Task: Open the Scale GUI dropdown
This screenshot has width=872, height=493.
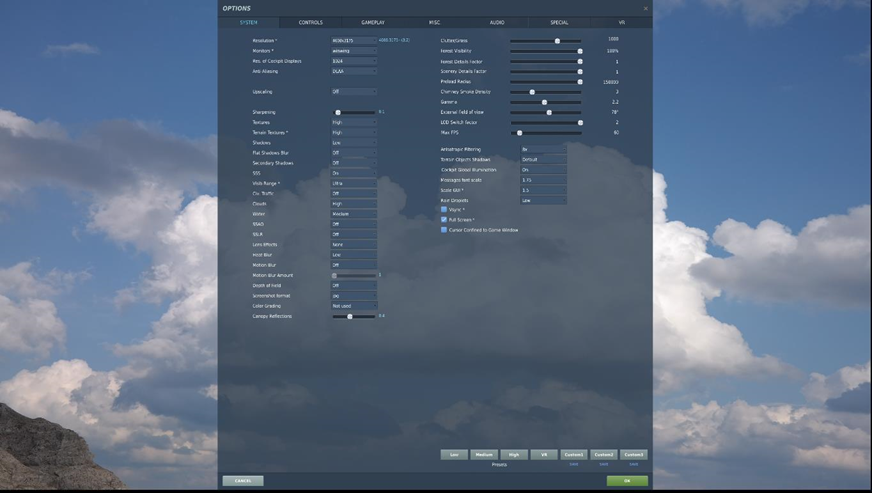Action: (543, 190)
